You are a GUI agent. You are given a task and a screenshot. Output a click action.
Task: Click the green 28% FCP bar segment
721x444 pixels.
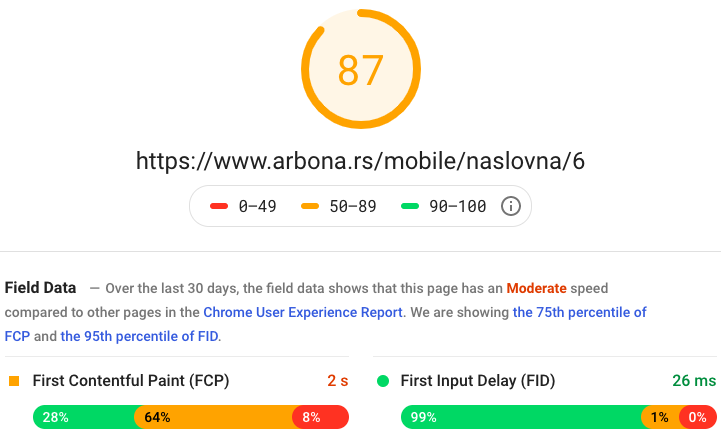click(x=84, y=417)
